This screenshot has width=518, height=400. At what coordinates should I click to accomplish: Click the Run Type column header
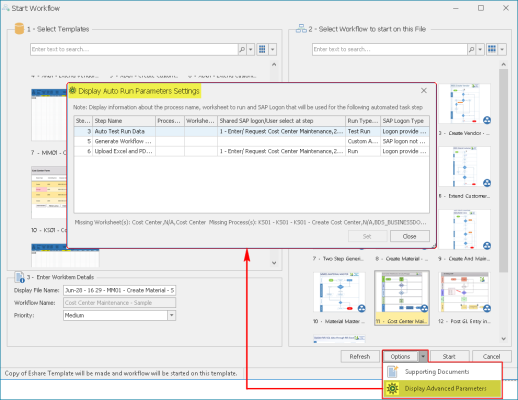363,121
